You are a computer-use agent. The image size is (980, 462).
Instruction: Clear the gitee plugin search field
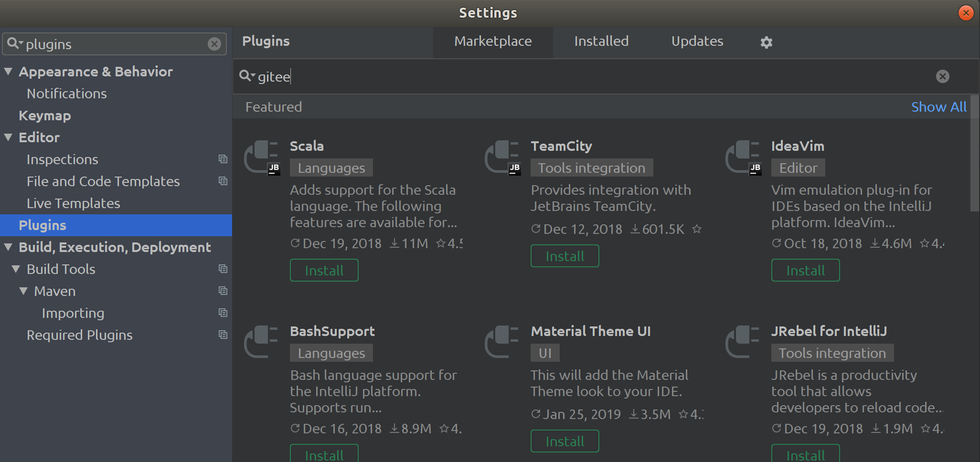click(x=942, y=76)
